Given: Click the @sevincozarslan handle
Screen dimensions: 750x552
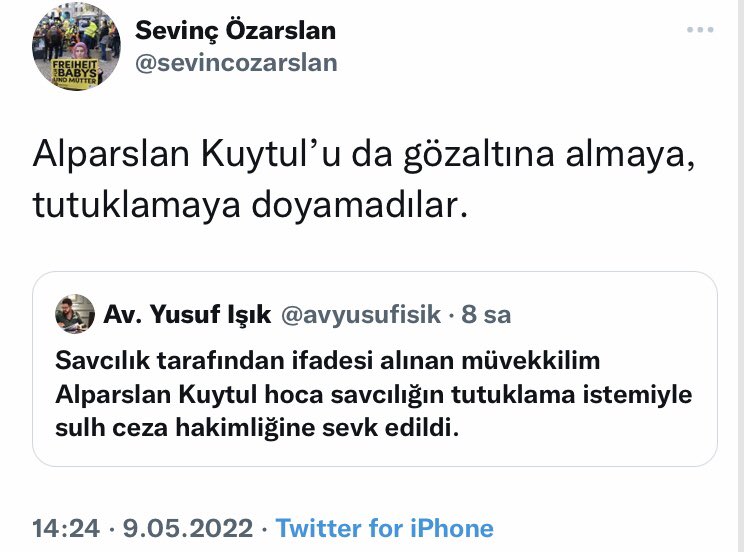Looking at the screenshot, I should pos(236,63).
